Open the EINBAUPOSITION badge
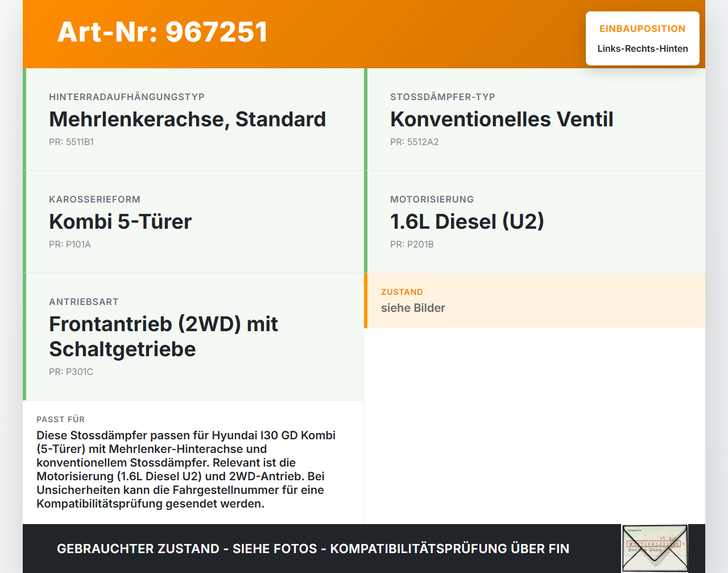Screen dimensions: 728x573 click(643, 38)
